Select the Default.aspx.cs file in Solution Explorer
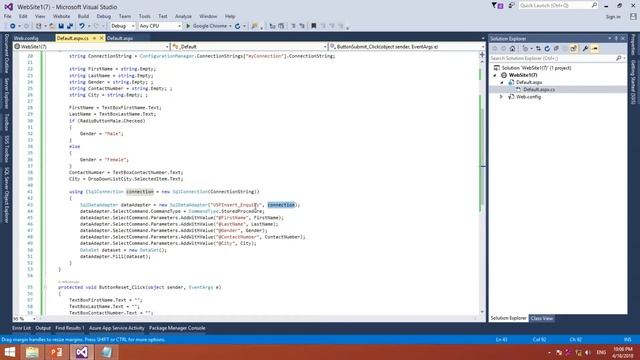This screenshot has width=640, height=360. click(x=539, y=89)
